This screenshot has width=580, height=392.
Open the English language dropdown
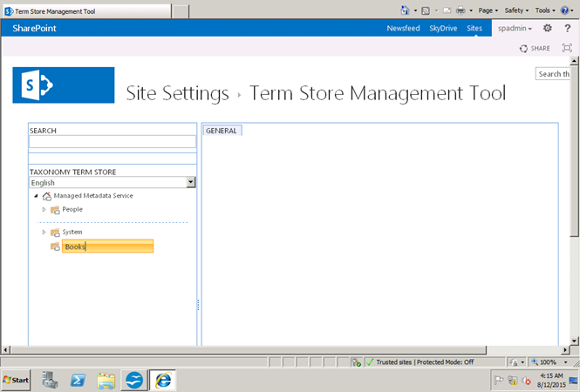190,182
